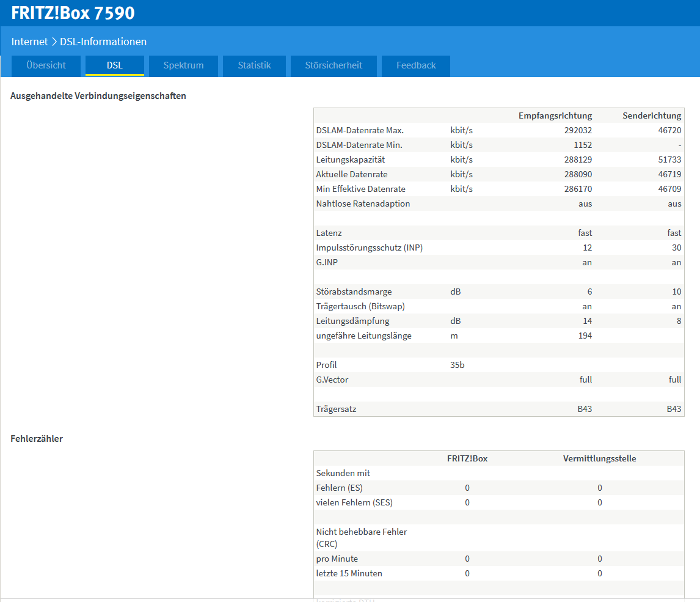This screenshot has height=602, width=700.
Task: Select the ungefähre Leitungslänge label
Action: click(364, 336)
